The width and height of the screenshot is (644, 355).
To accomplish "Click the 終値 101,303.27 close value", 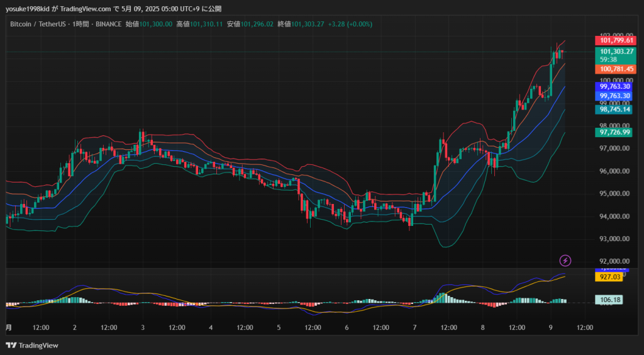I will pyautogui.click(x=301, y=25).
